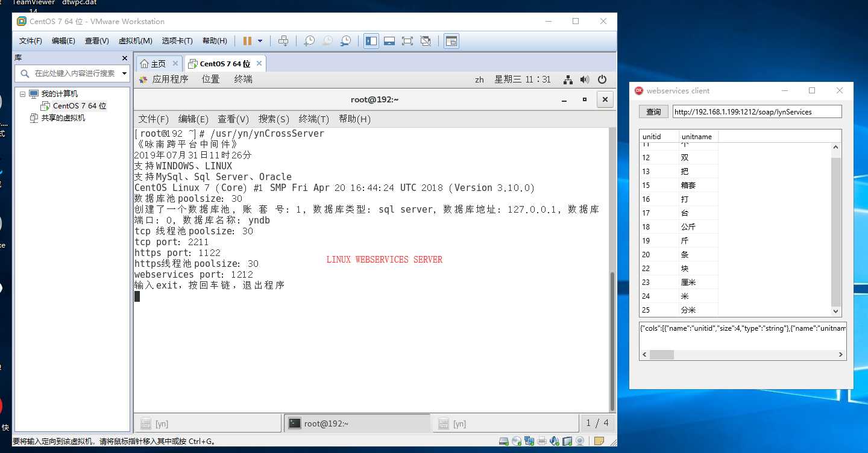Open the GNOME 位置 menu

210,80
